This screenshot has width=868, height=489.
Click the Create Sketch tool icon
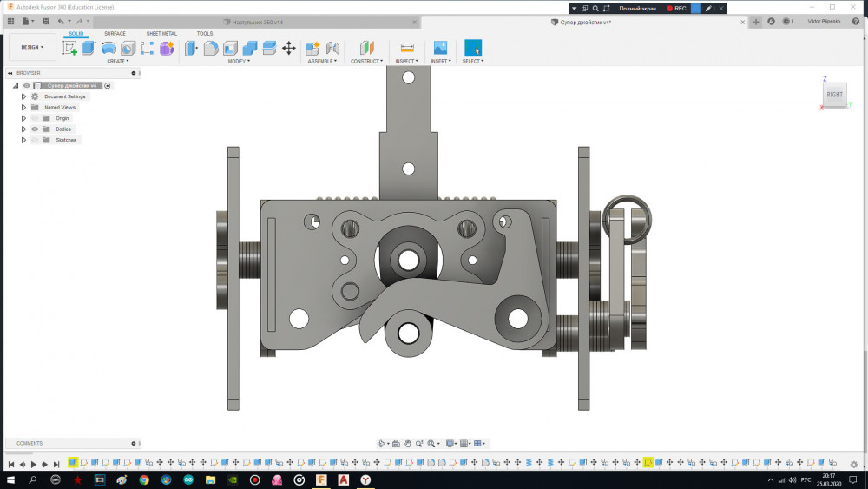[69, 48]
